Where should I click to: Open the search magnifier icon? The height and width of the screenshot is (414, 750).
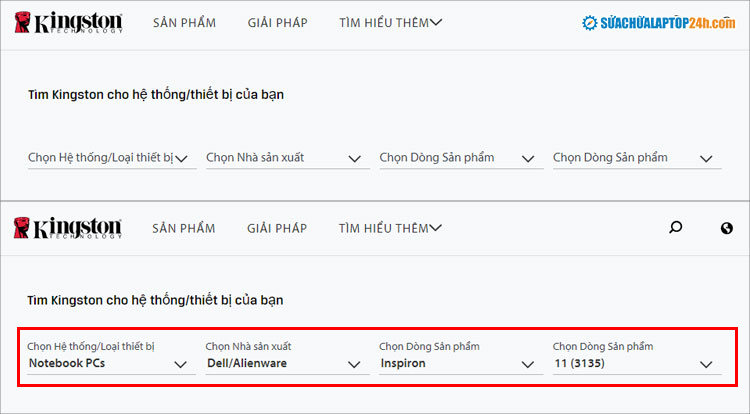click(675, 228)
